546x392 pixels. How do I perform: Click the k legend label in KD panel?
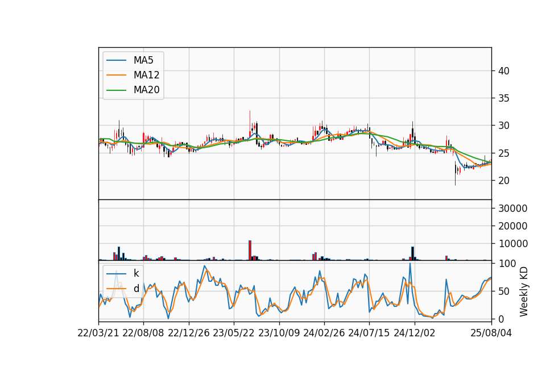(x=136, y=273)
